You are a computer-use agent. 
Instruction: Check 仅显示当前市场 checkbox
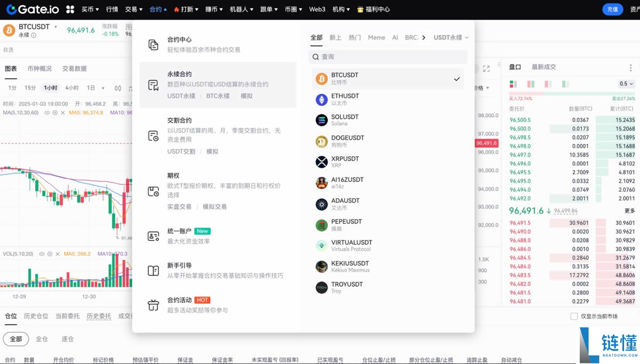click(x=574, y=316)
